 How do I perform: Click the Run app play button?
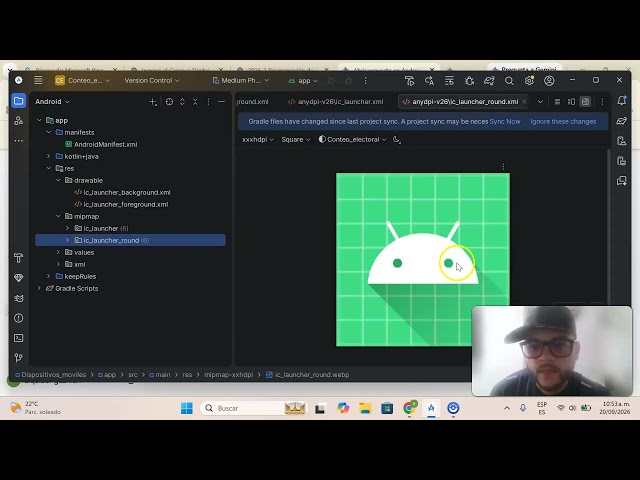coord(331,81)
